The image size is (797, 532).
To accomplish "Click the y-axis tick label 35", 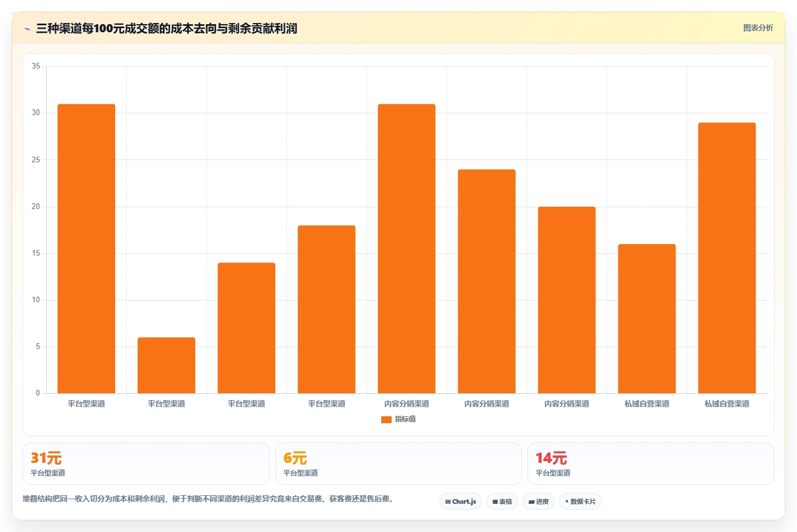I will click(36, 66).
